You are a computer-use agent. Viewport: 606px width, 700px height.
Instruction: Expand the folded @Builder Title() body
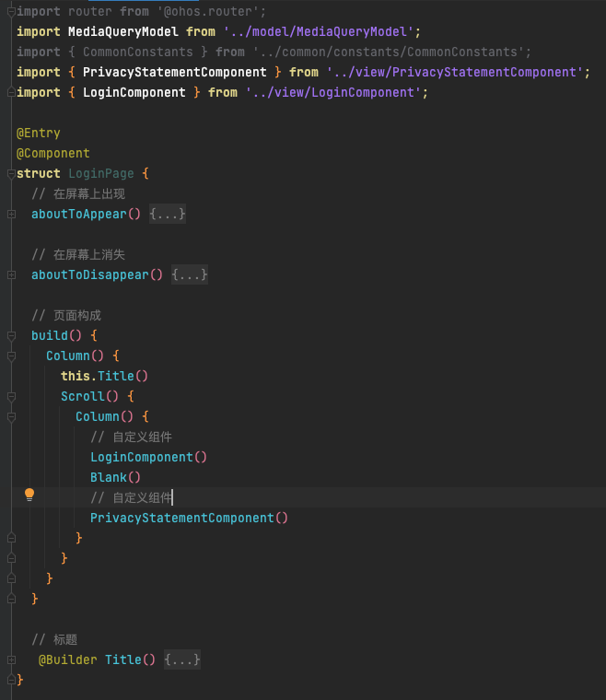coord(12,659)
